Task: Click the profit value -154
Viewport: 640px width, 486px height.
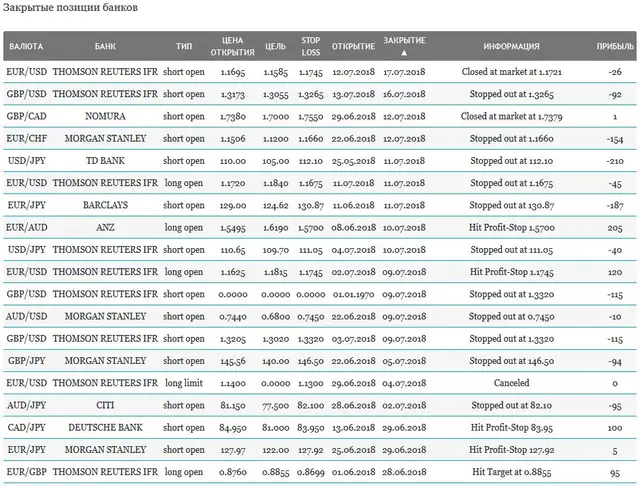Action: pyautogui.click(x=615, y=139)
